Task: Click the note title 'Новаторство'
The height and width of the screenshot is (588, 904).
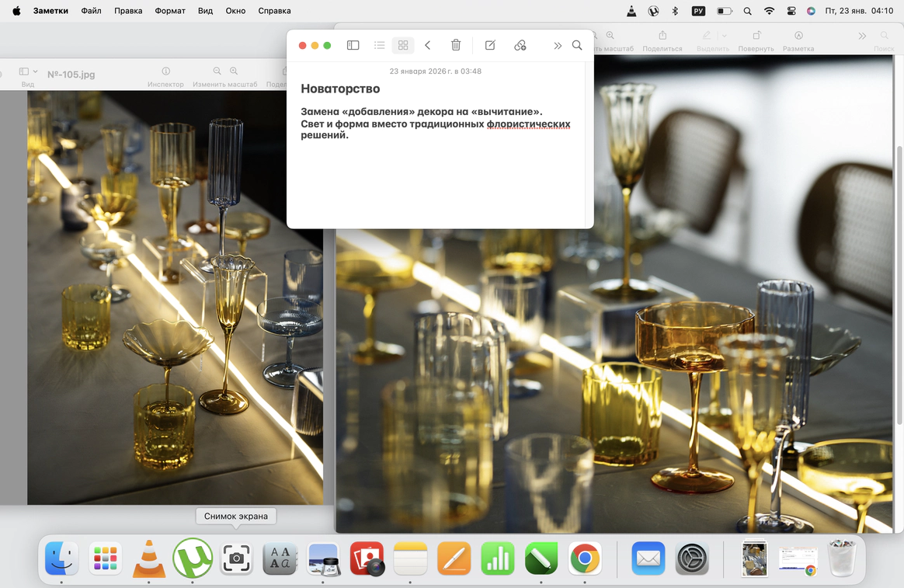Action: [340, 89]
